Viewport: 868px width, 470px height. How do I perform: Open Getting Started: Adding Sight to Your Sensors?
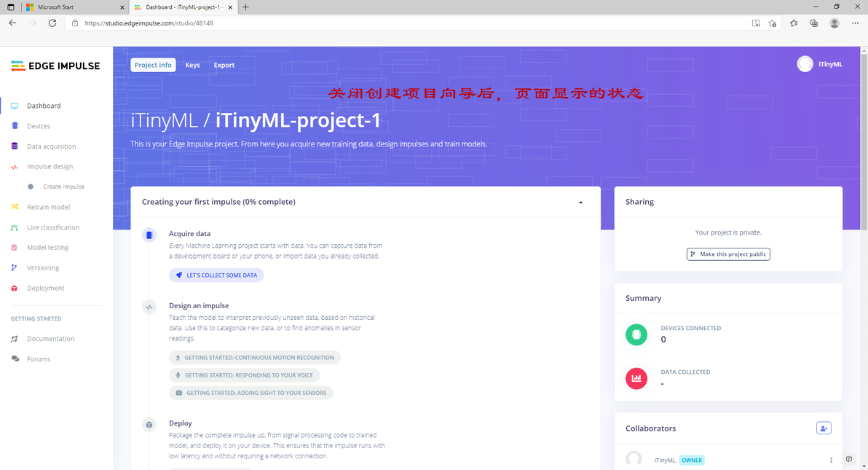coord(250,393)
